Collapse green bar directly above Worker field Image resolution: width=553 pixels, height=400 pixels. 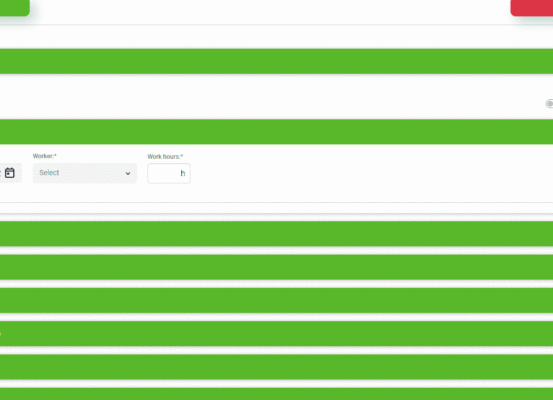click(276, 132)
